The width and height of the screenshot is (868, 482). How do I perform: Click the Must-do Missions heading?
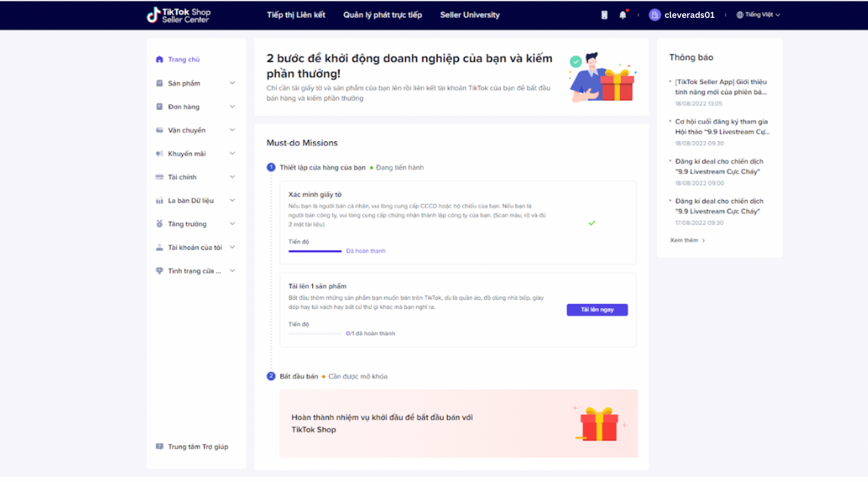tap(302, 143)
